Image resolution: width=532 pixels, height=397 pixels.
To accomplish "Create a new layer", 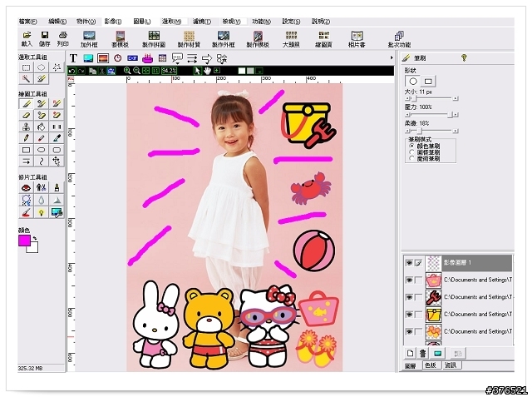I will pyautogui.click(x=410, y=353).
